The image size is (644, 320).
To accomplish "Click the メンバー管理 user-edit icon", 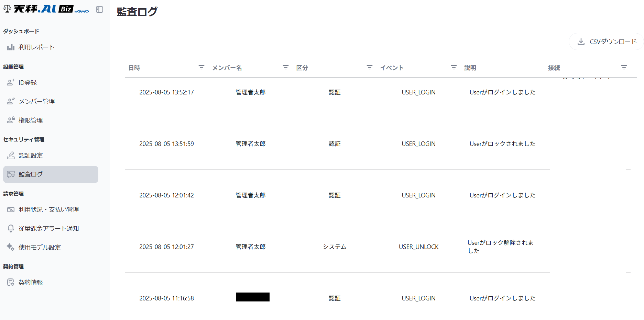I will pyautogui.click(x=11, y=101).
